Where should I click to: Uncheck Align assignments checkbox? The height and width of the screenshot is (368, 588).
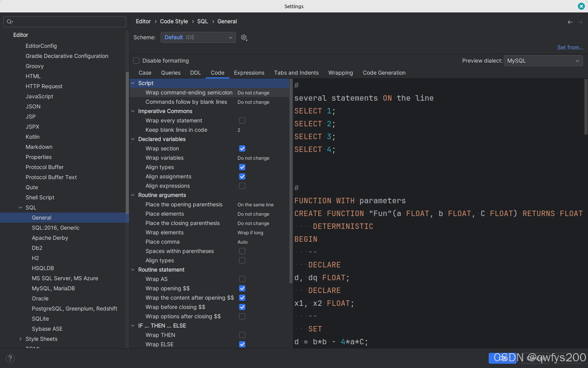coord(242,176)
